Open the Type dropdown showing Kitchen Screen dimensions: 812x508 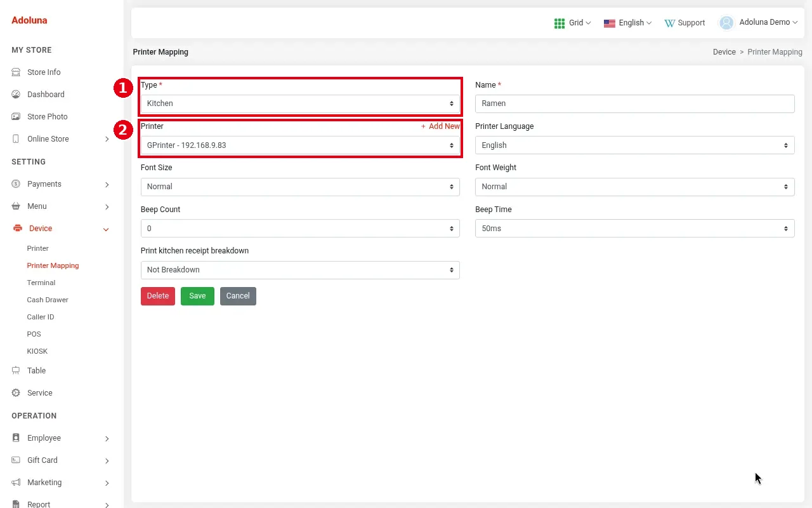(300, 104)
